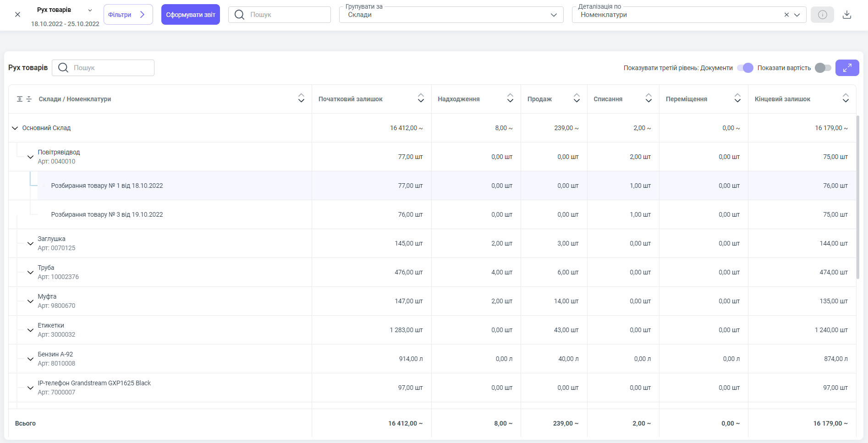Click expand all rows icon in header
The height and width of the screenshot is (443, 868).
pyautogui.click(x=20, y=99)
